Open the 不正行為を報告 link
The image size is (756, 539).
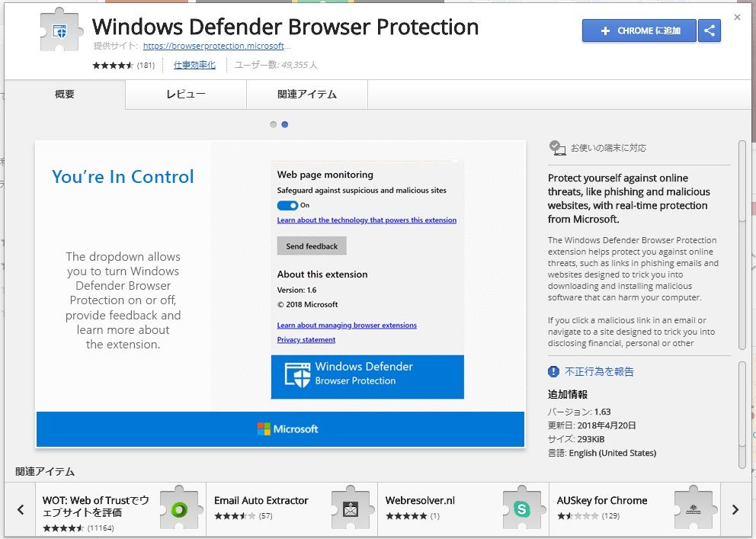599,371
